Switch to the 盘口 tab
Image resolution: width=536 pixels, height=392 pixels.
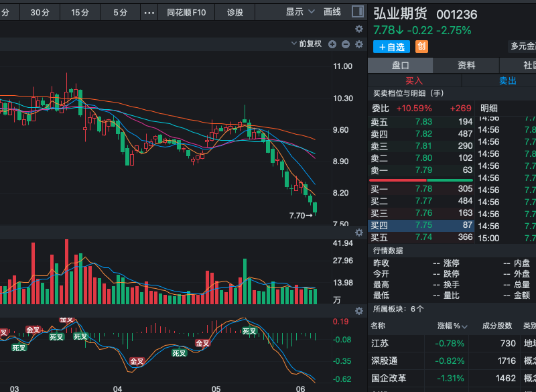coord(400,65)
